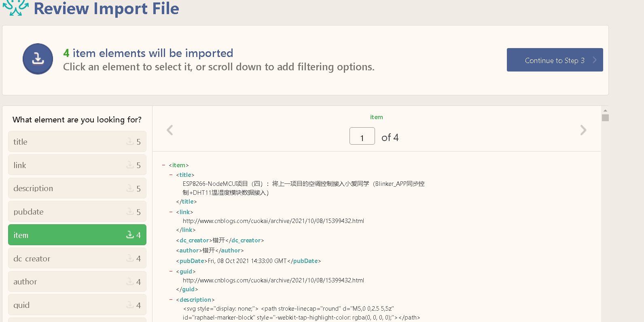Go to next item with right chevron
Screen dimensions: 644x322
pos(583,130)
